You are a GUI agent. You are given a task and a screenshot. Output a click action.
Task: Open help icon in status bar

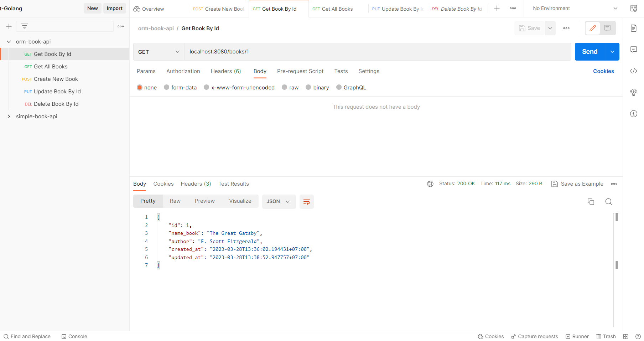(x=638, y=336)
